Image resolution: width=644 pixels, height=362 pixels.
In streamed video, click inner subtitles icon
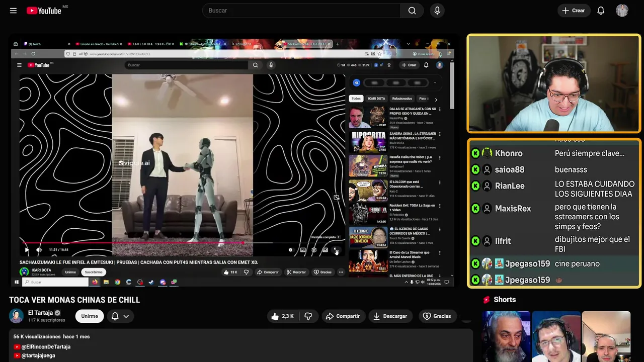tap(303, 250)
